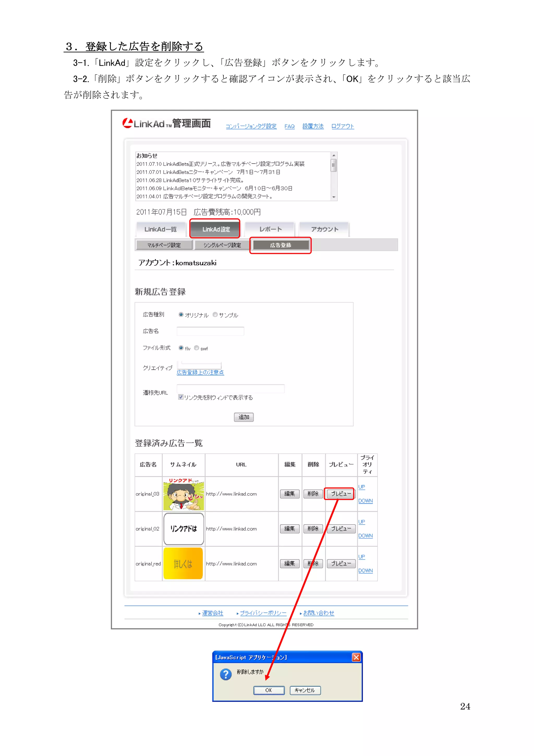Open 広告登録 sub-tab

(281, 245)
